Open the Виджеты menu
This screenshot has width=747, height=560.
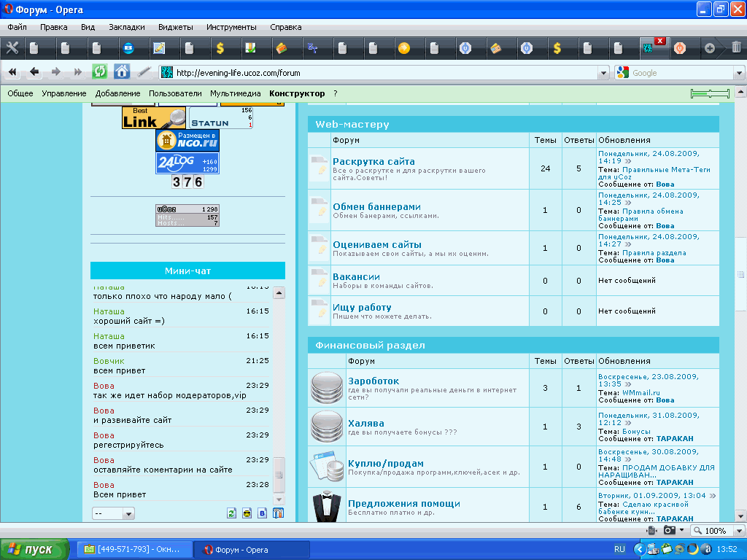tap(176, 27)
